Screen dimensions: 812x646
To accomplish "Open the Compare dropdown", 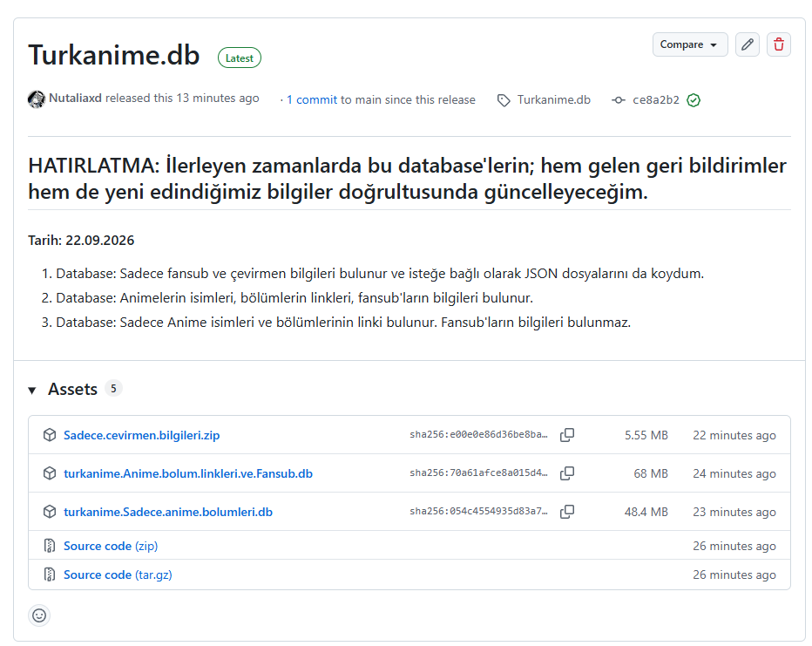I will tap(690, 44).
